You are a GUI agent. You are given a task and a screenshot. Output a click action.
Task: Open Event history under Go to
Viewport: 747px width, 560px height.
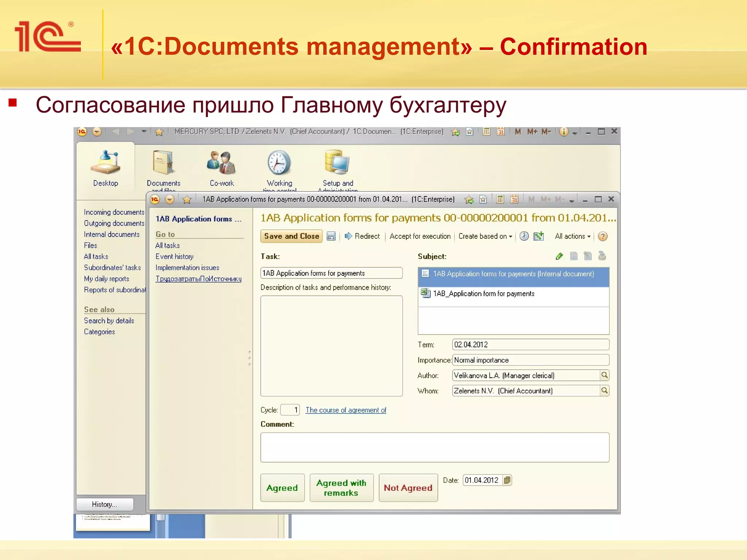tap(174, 257)
